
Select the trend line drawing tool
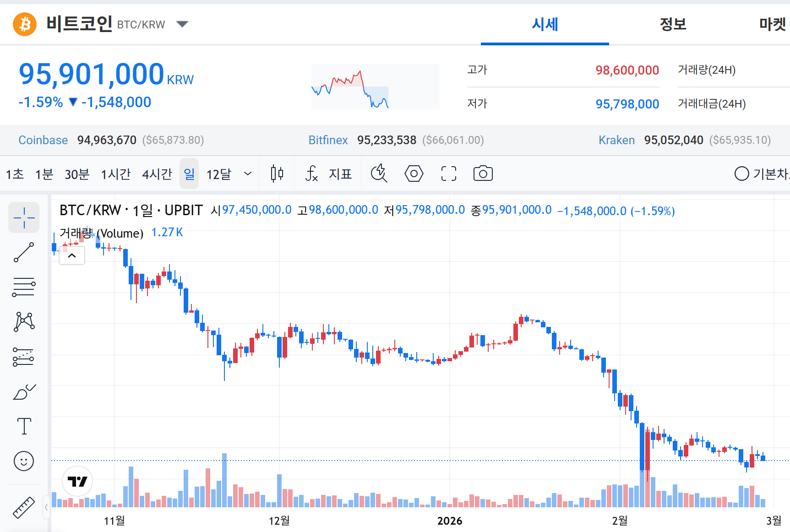pos(24,252)
